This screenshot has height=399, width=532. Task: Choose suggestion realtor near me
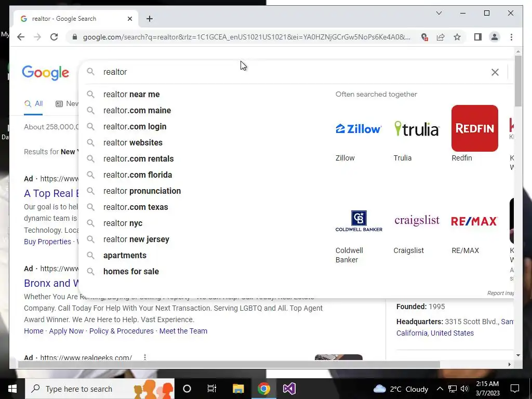pos(131,95)
